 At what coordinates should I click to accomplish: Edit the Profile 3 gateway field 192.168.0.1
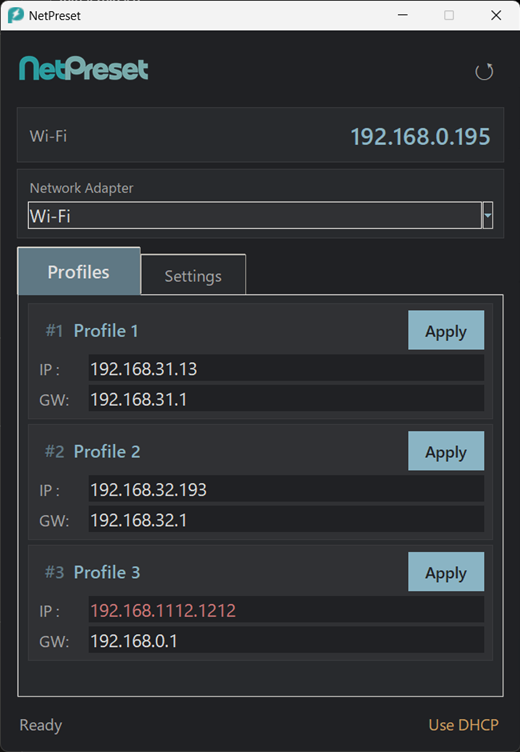click(x=286, y=641)
